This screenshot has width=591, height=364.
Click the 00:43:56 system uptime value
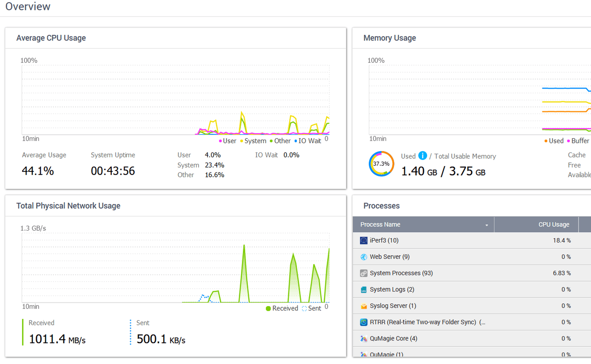113,171
